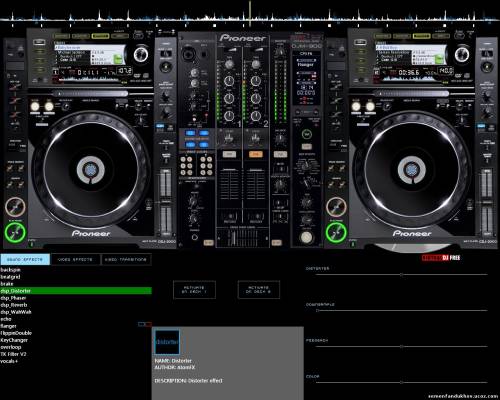The height and width of the screenshot is (400, 500).
Task: Start playback with left deck green play button
Action: pyautogui.click(x=15, y=232)
